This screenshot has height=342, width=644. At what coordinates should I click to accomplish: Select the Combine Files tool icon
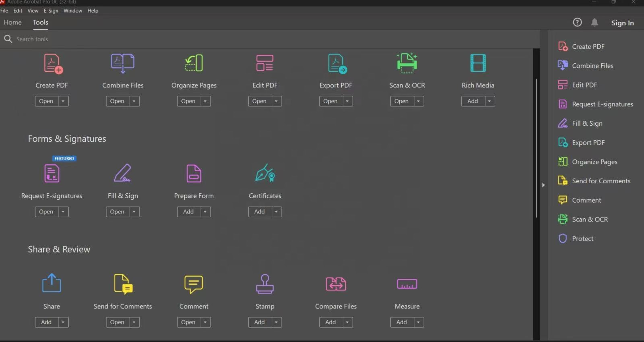pos(123,63)
